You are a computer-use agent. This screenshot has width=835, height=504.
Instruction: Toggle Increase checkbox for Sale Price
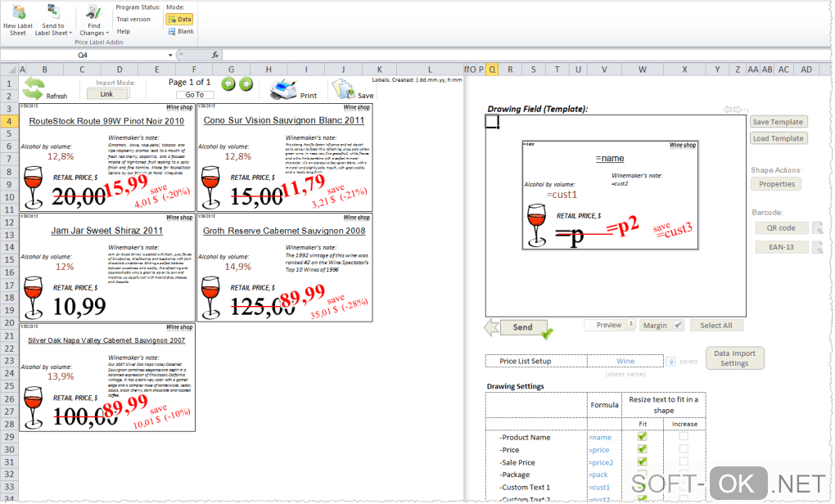tap(684, 461)
